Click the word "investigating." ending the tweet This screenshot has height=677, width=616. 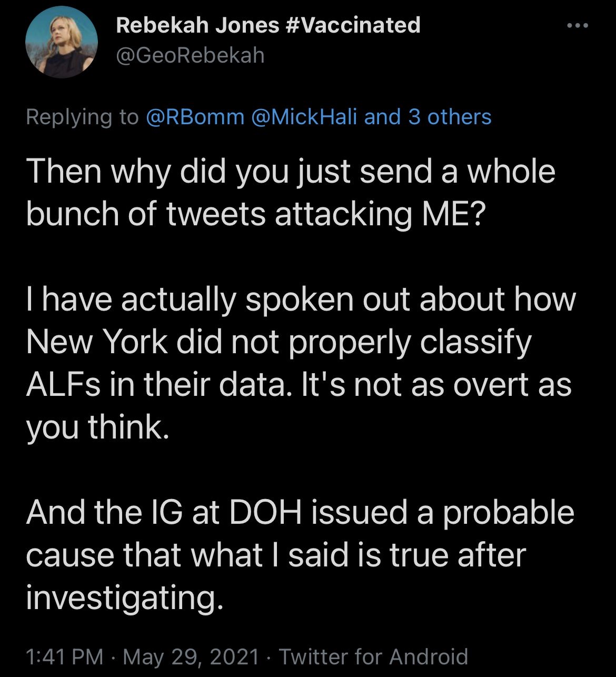121,598
